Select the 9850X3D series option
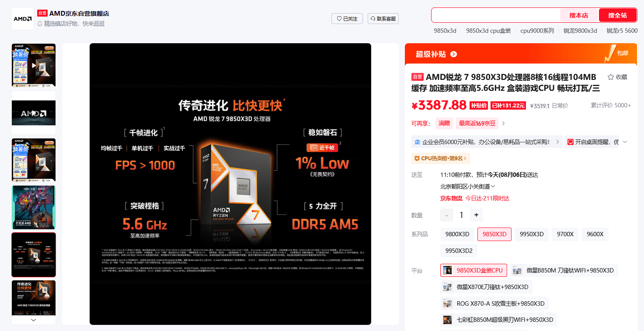The image size is (644, 331). [494, 234]
